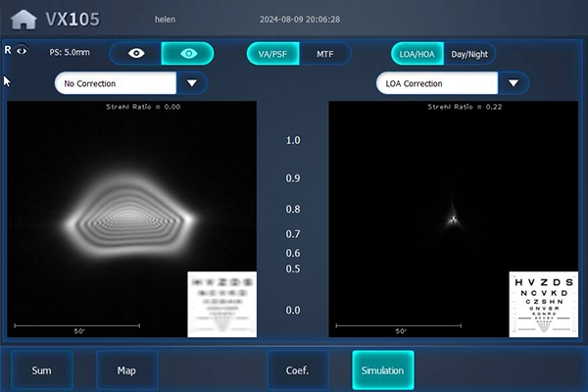Open the Sum tab
The width and height of the screenshot is (588, 392).
click(41, 370)
